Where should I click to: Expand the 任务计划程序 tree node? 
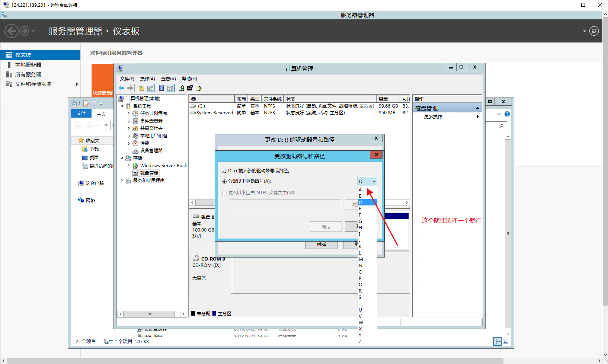[129, 114]
